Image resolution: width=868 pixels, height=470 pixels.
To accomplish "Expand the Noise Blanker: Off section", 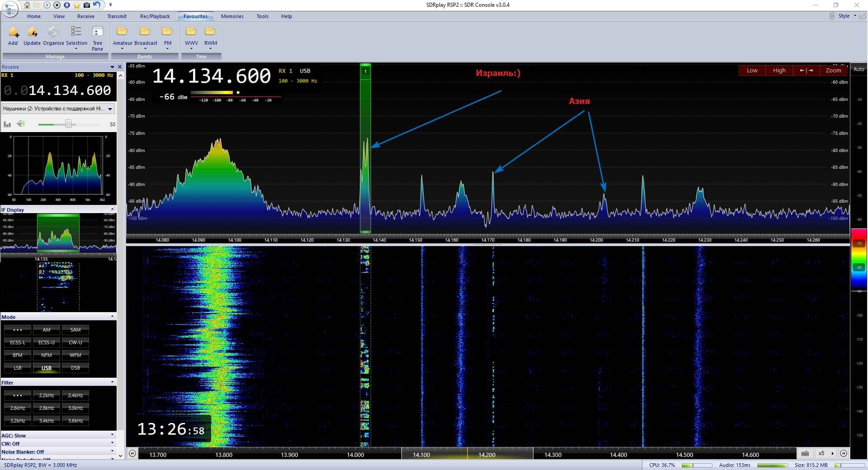I will [x=58, y=452].
